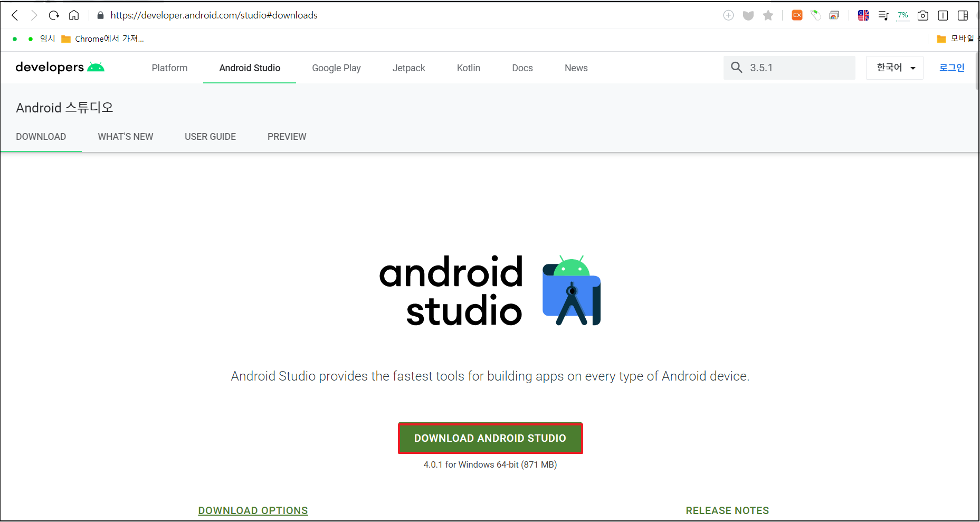
Task: Open the Chrome windows extension icon
Action: pos(834,15)
